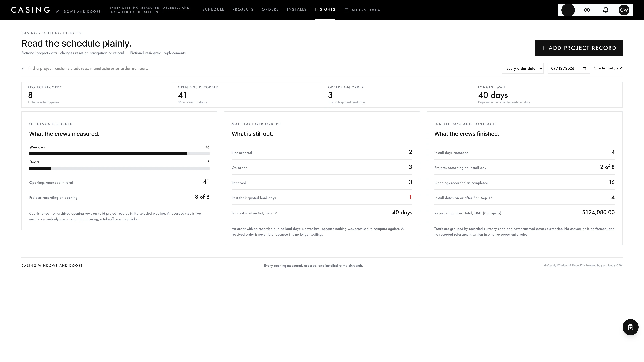The width and height of the screenshot is (644, 362).
Task: Focus the project search field
Action: pos(260,68)
